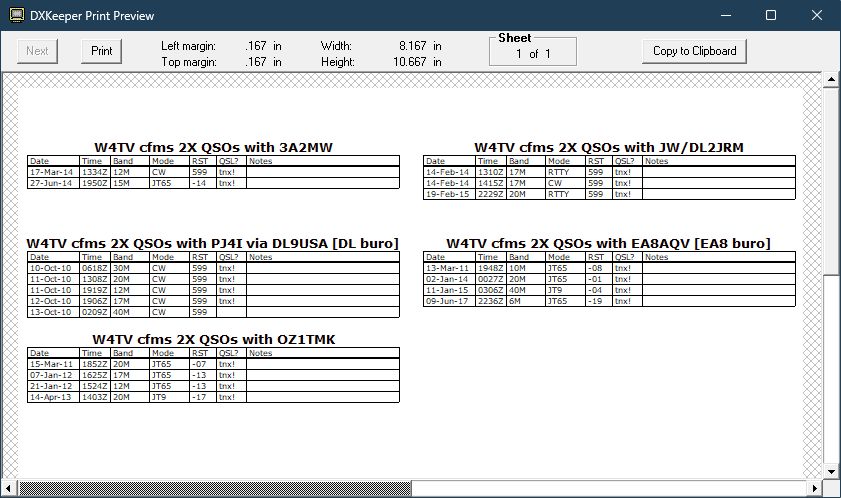Click time cell 0027Z
Viewport: 841px width, 498px height.
tap(490, 279)
